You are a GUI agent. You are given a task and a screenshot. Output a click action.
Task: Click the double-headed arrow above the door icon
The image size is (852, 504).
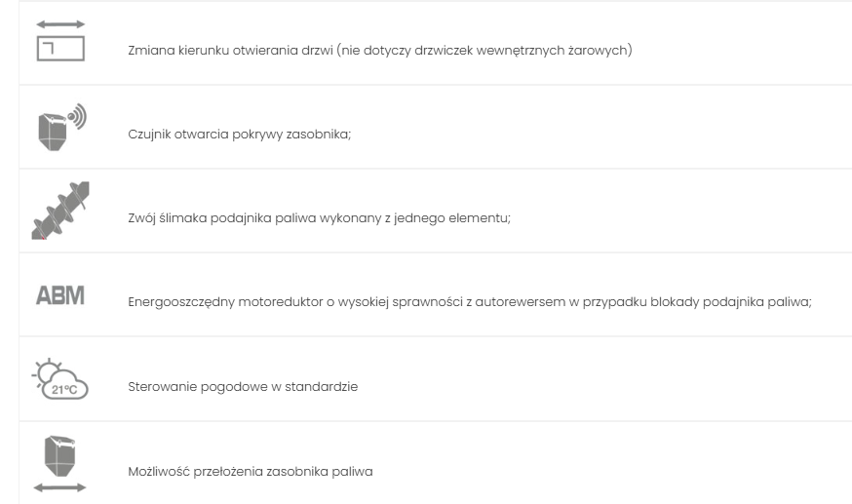[59, 24]
